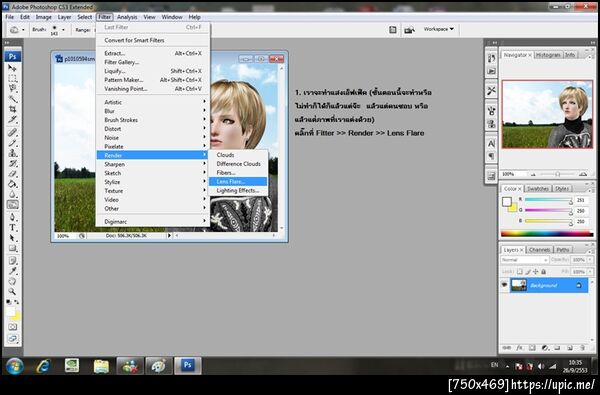
Task: Click the Photoshop taskbar button
Action: (x=188, y=366)
